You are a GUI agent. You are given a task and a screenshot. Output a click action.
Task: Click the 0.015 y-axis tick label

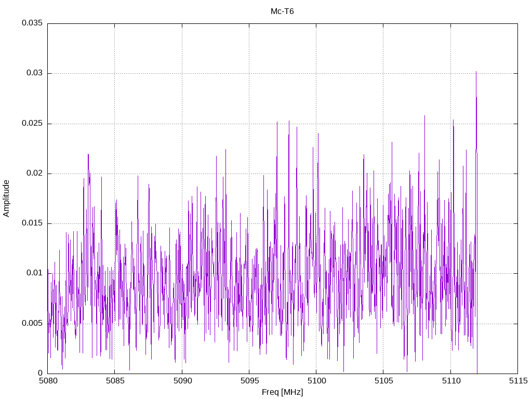(32, 223)
